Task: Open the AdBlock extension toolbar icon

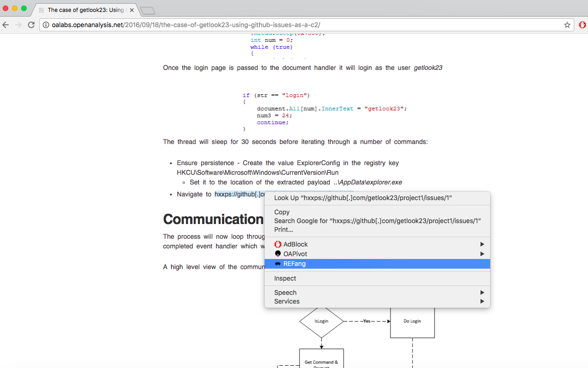Action: (582, 25)
